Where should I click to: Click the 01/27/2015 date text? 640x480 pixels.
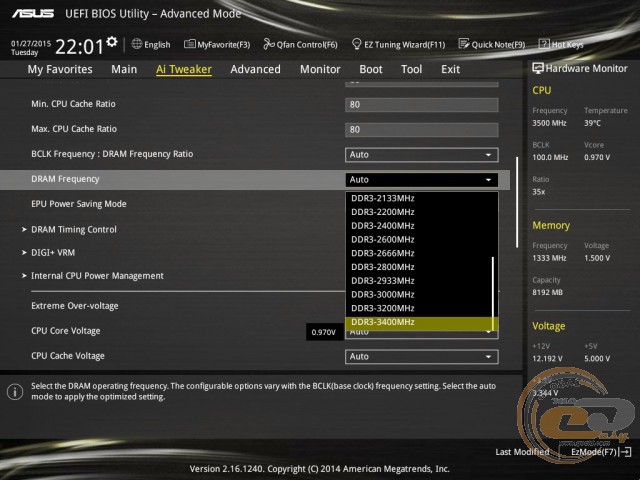(x=31, y=43)
